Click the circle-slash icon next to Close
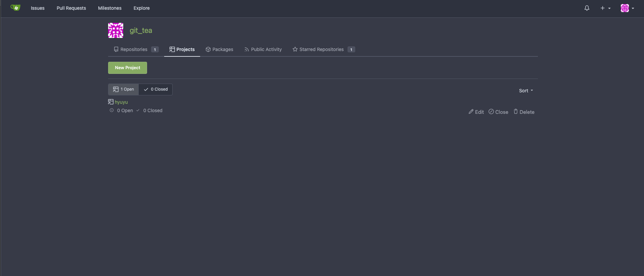Image resolution: width=644 pixels, height=276 pixels. (x=491, y=111)
